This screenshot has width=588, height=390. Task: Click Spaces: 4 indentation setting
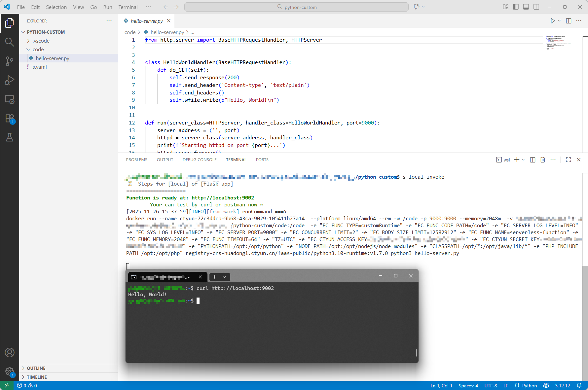point(468,386)
